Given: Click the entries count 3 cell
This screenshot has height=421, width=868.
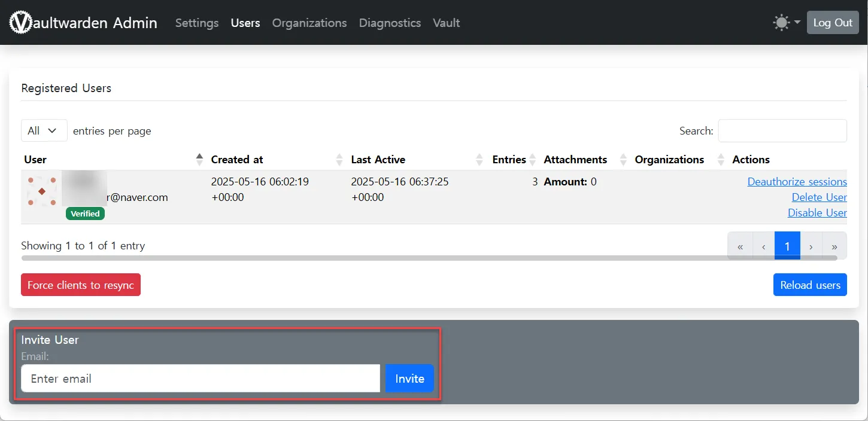Looking at the screenshot, I should point(535,182).
